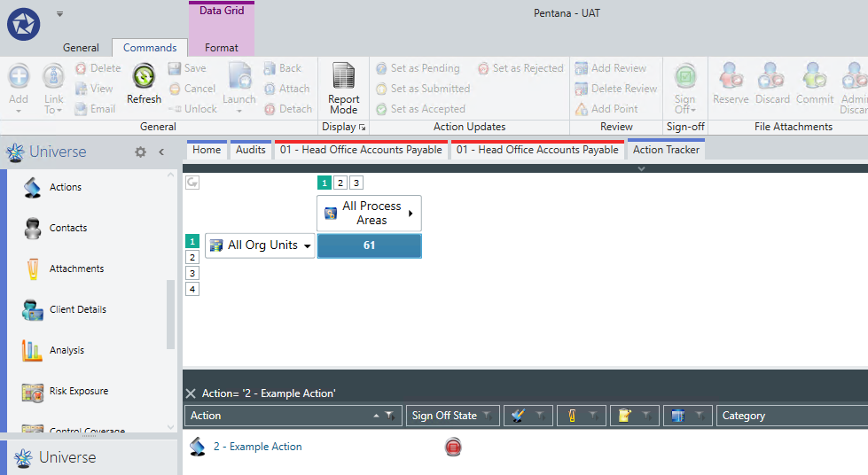
Task: Click the Detach command
Action: [x=288, y=109]
